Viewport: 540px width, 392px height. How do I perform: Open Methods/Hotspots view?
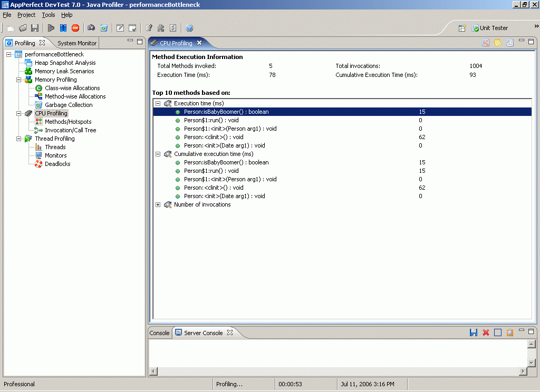click(68, 122)
